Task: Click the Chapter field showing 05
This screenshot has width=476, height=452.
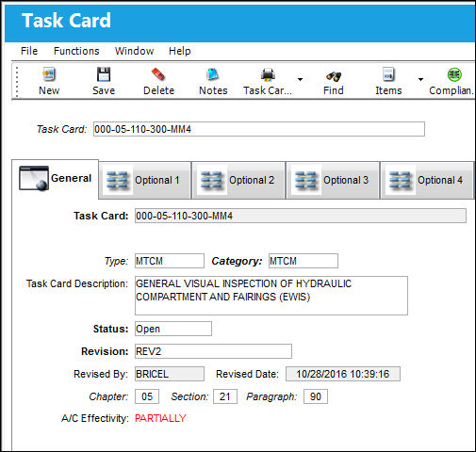Action: pos(147,396)
